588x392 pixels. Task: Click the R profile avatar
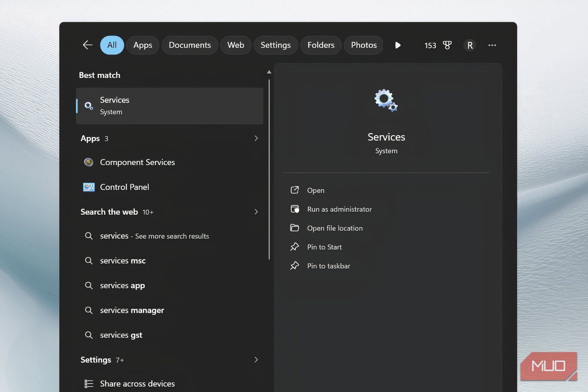click(470, 45)
